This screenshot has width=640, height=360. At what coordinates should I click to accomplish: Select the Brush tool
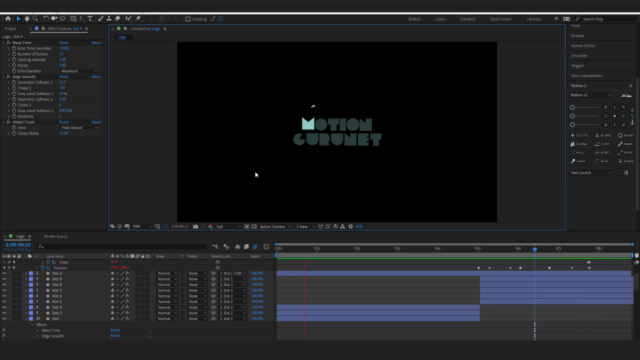100,19
